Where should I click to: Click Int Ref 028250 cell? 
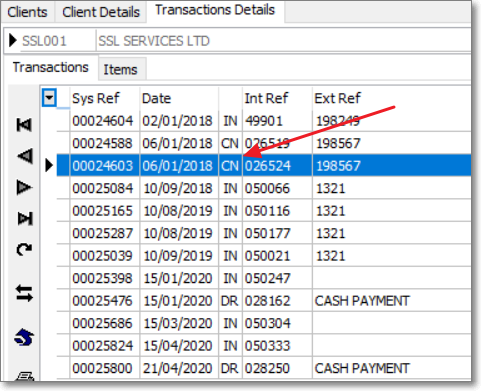[277, 368]
